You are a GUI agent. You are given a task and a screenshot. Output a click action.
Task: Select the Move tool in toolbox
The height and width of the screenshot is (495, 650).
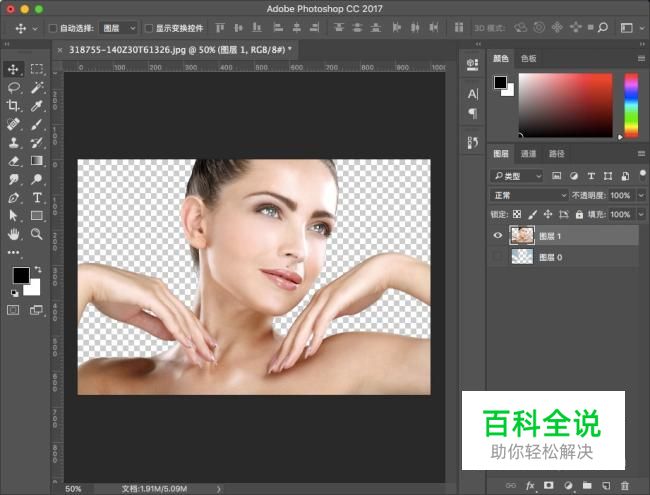coord(13,69)
